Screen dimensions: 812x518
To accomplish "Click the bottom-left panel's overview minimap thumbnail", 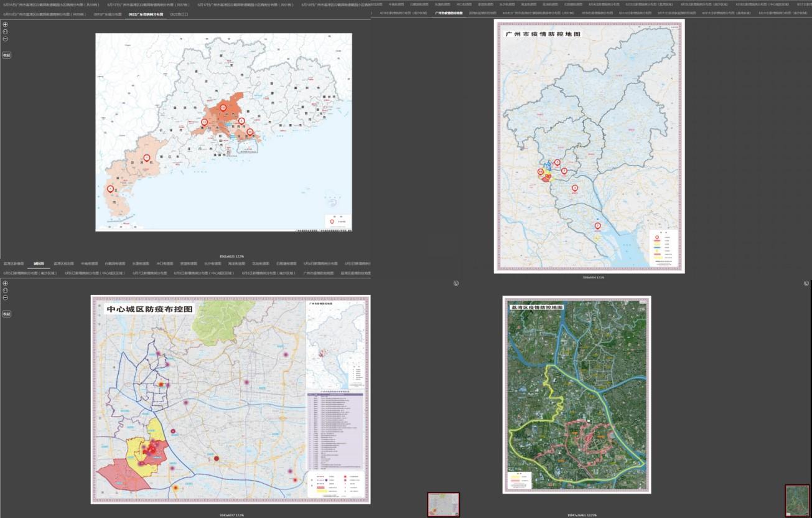I will point(443,504).
